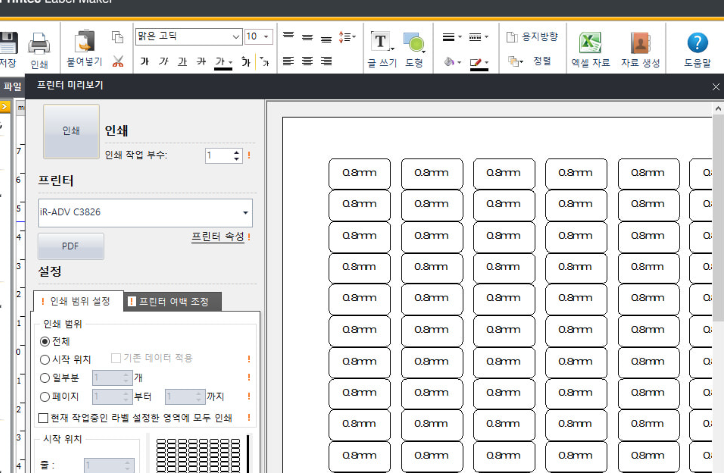Open the font size 10 dropdown
724x473 pixels.
266,36
